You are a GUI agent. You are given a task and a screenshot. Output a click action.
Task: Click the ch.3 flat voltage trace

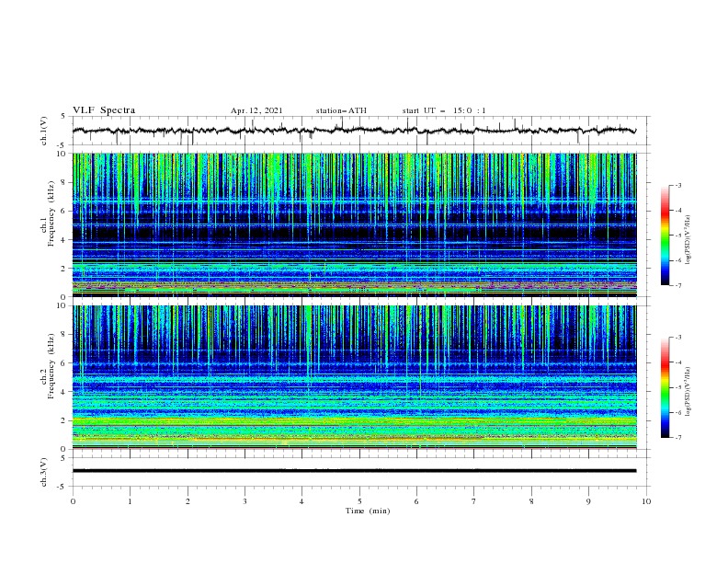(354, 471)
